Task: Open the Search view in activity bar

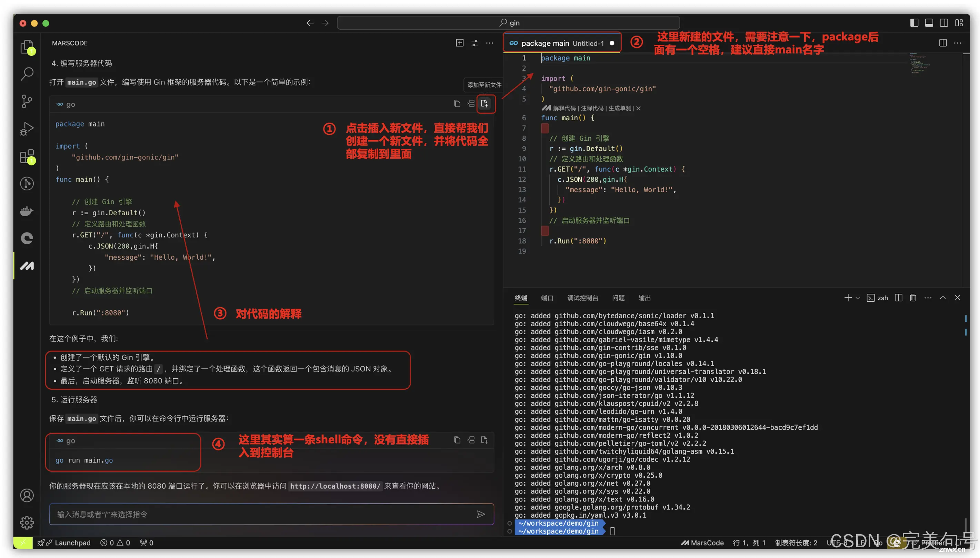Action: (27, 73)
